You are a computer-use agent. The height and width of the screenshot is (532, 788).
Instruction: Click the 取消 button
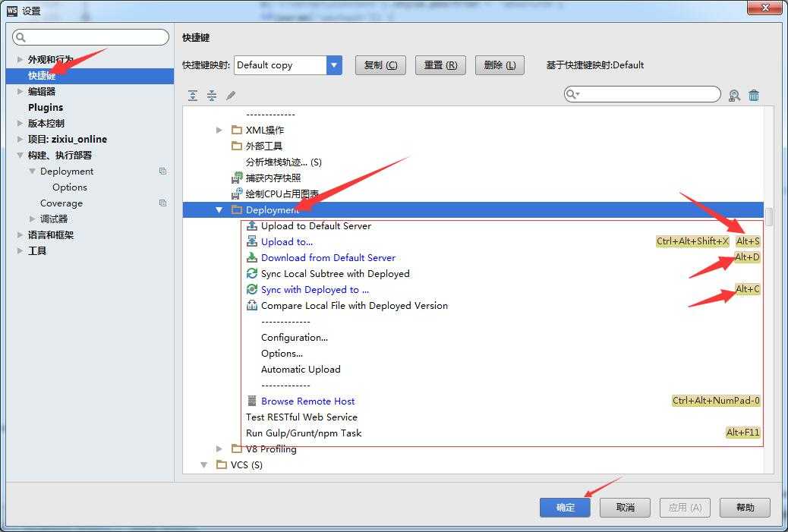click(x=626, y=508)
